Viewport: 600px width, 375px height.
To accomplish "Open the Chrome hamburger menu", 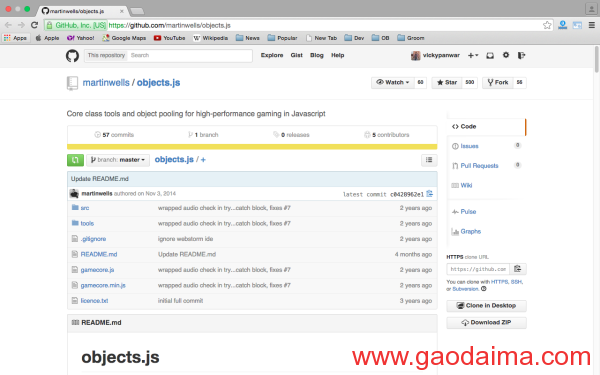I will coord(592,25).
